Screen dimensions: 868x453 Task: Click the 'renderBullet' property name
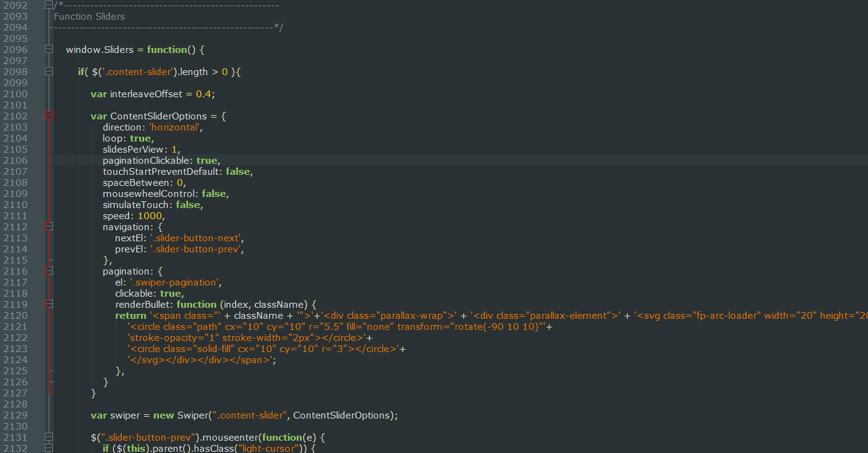(143, 305)
